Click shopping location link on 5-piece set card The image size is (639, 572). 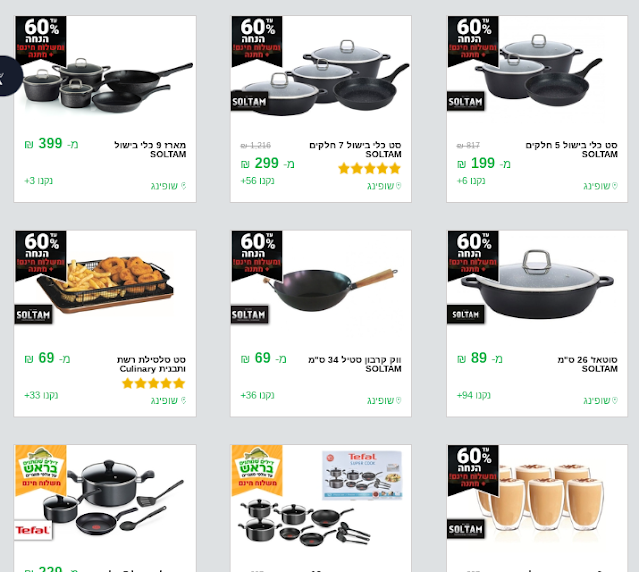coord(600,186)
